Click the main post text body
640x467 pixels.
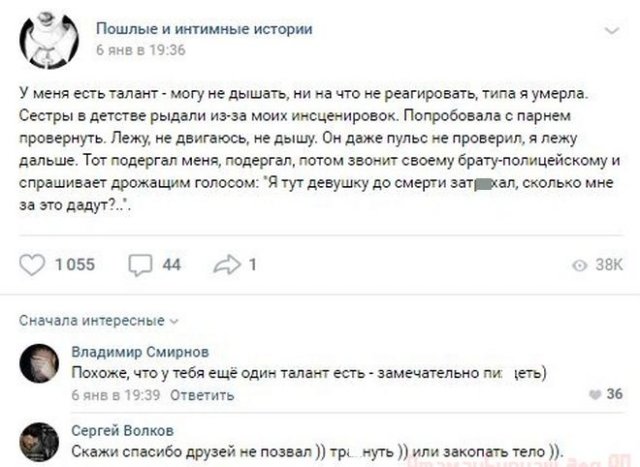pos(320,150)
